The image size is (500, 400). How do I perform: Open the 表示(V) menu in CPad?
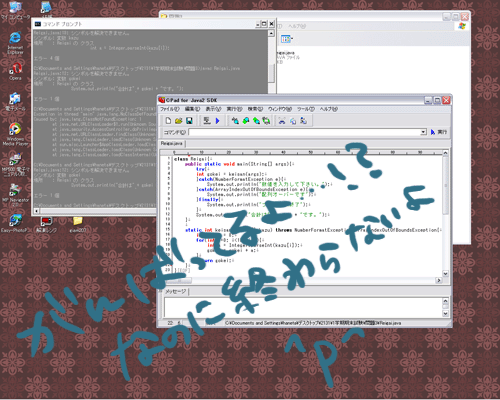[213, 109]
